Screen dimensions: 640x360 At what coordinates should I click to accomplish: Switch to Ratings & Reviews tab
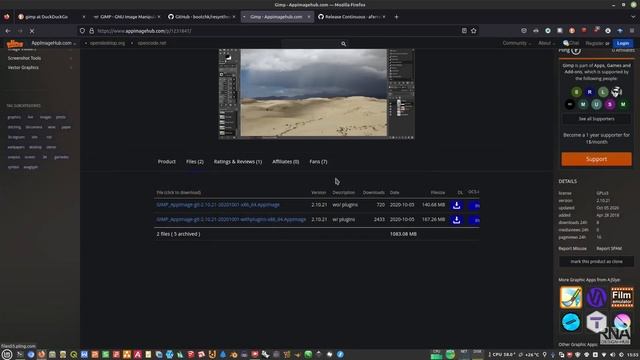[238, 162]
